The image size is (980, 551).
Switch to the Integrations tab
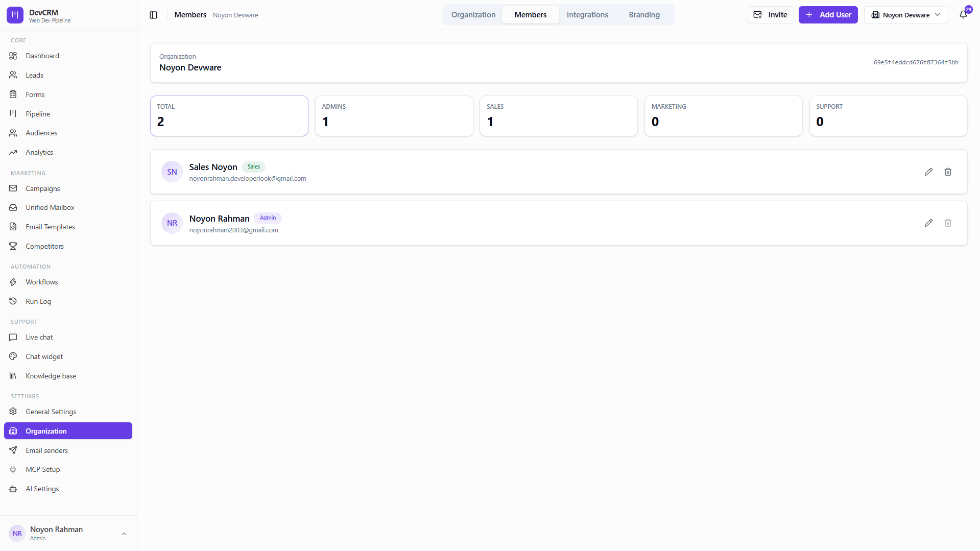click(587, 15)
